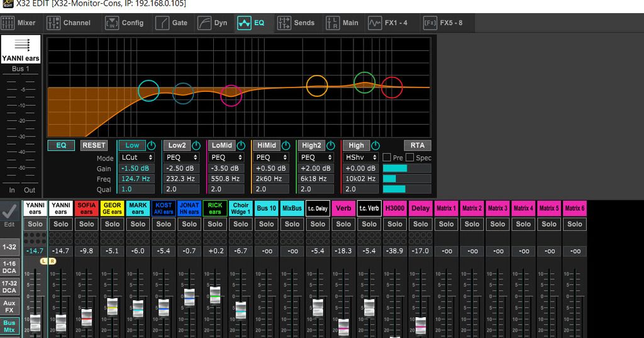Open the Low2 band PEQ mode dropdown

click(x=182, y=157)
